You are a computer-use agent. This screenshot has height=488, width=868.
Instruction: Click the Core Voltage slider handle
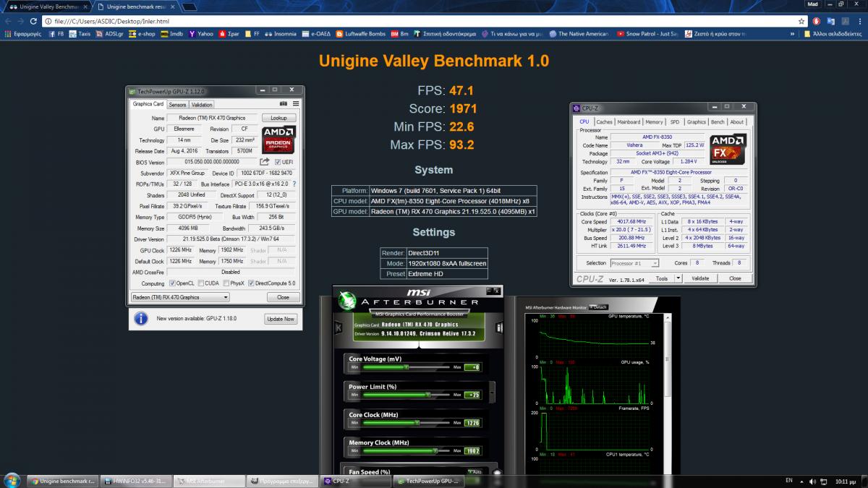[x=407, y=367]
